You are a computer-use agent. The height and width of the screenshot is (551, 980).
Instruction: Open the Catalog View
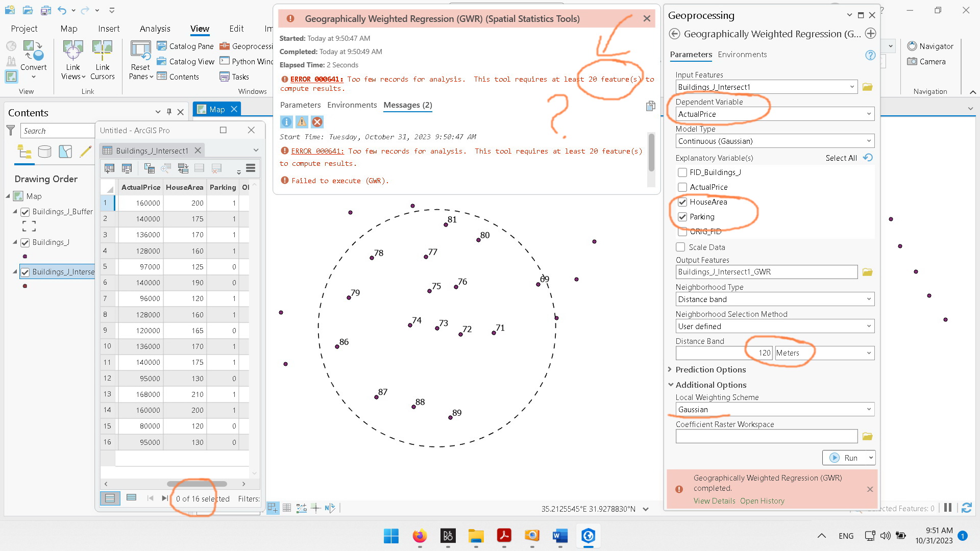point(185,61)
